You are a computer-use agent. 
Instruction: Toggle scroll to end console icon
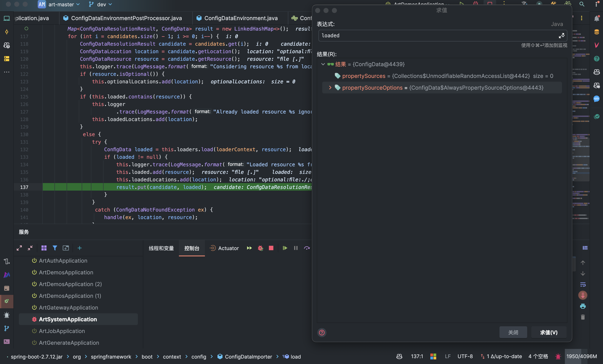tap(583, 295)
